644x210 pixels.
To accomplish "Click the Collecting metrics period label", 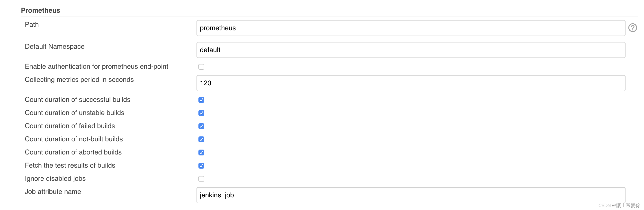I will [79, 80].
